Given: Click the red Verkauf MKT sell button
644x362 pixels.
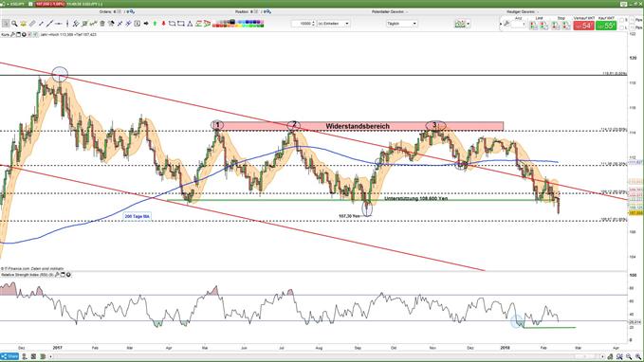Looking at the screenshot, I should pyautogui.click(x=584, y=26).
